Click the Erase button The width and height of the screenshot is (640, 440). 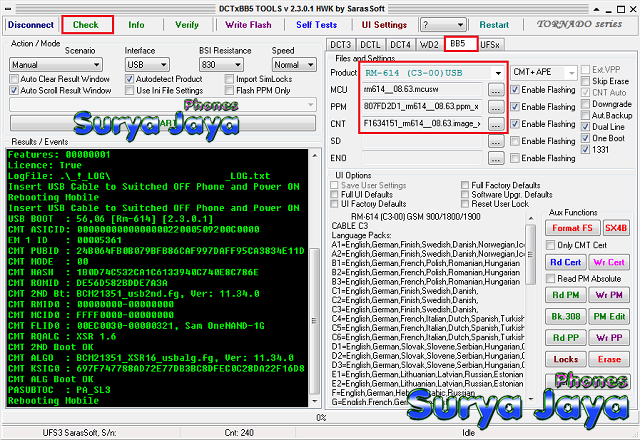pyautogui.click(x=609, y=359)
